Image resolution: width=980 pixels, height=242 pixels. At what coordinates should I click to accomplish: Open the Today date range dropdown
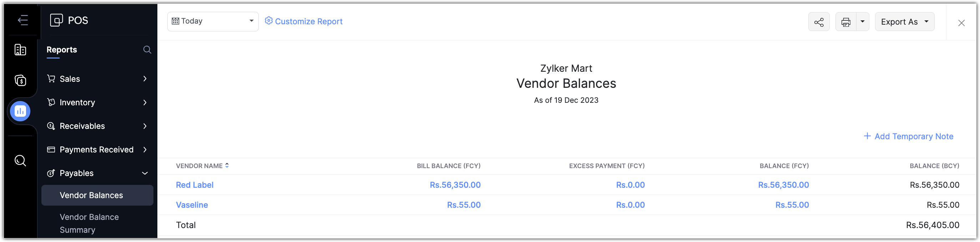point(213,21)
